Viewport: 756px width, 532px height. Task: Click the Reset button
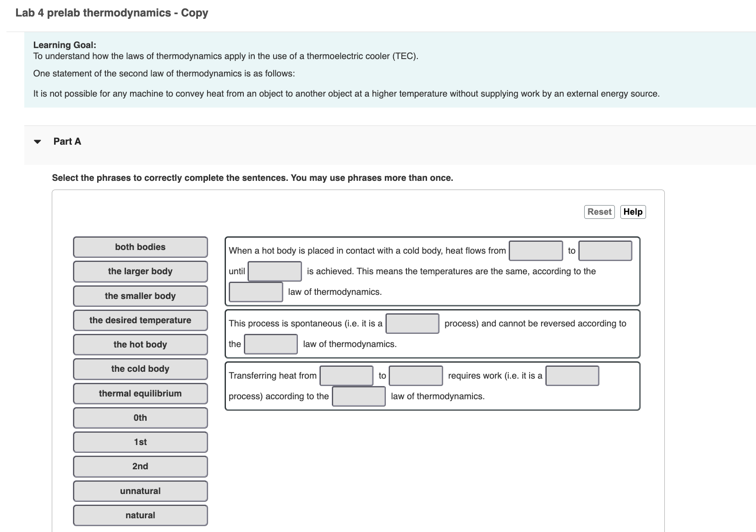pos(599,212)
